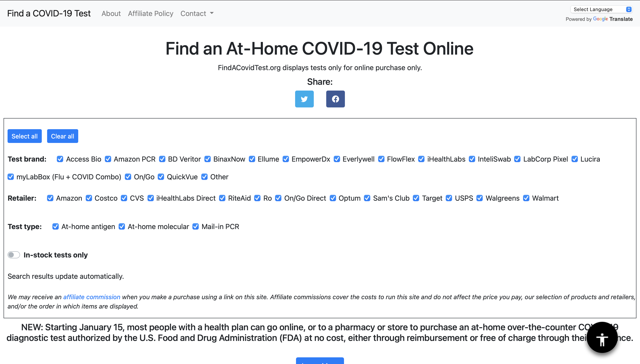Click the Select all button
The image size is (640, 364).
point(25,136)
